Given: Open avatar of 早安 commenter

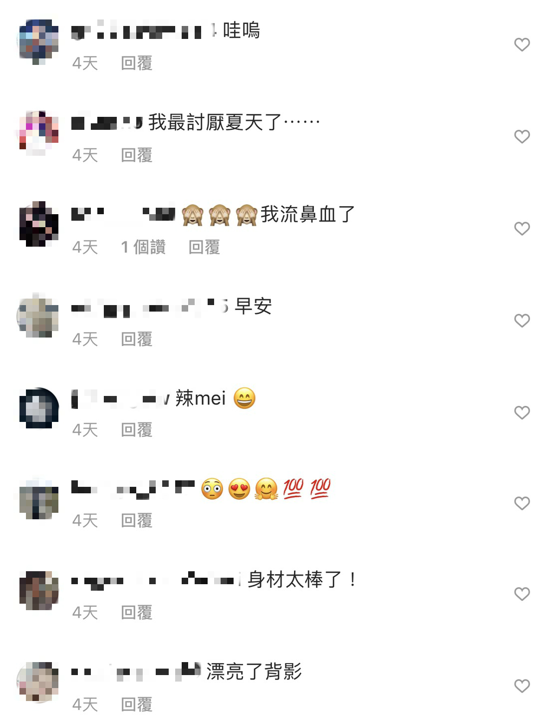Looking at the screenshot, I should (x=38, y=317).
